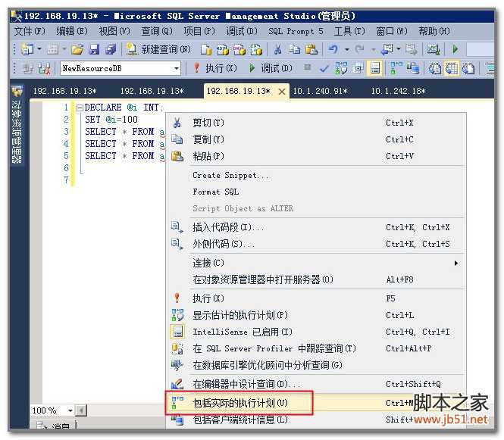This screenshot has width=504, height=440.
Task: Click the MDX query icon
Action: coord(223,49)
